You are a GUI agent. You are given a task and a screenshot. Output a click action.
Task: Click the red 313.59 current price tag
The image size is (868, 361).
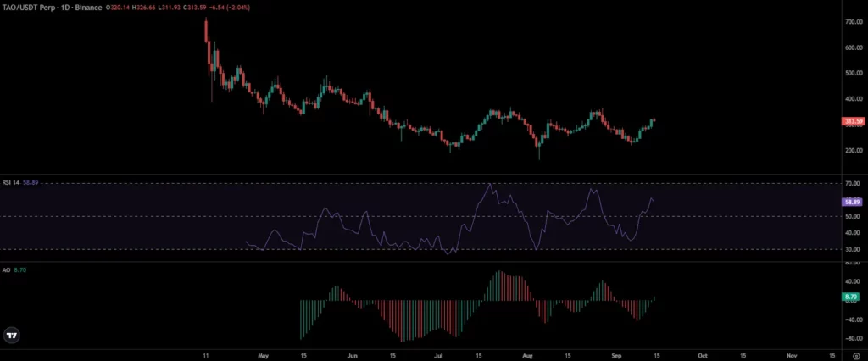click(x=851, y=121)
